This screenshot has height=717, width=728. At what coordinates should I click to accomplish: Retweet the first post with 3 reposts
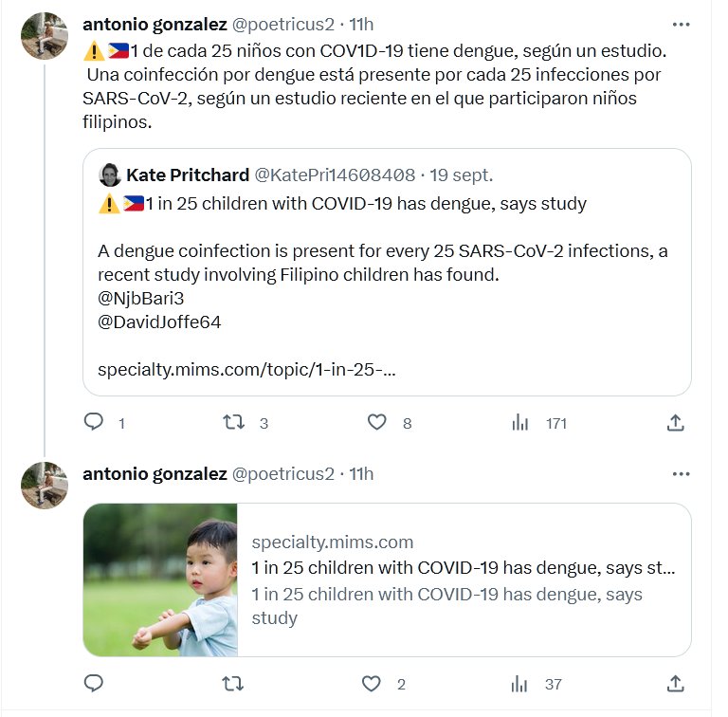coord(233,422)
